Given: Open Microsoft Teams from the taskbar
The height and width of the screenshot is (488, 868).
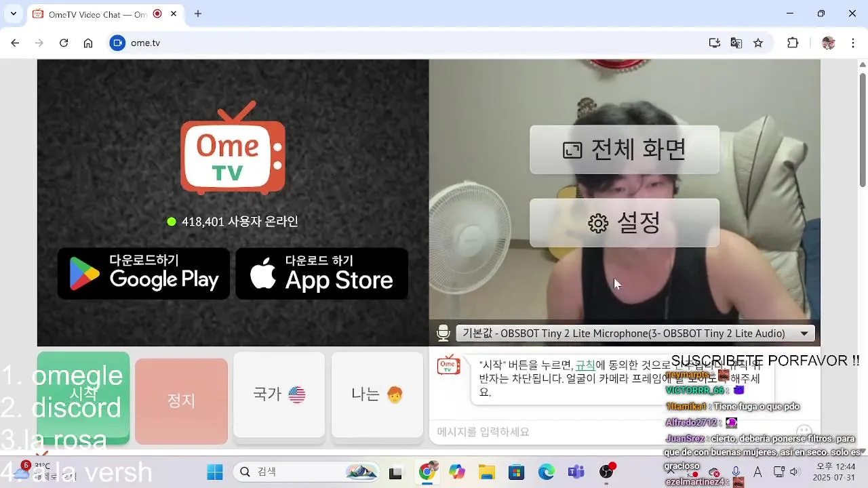Looking at the screenshot, I should 576,472.
